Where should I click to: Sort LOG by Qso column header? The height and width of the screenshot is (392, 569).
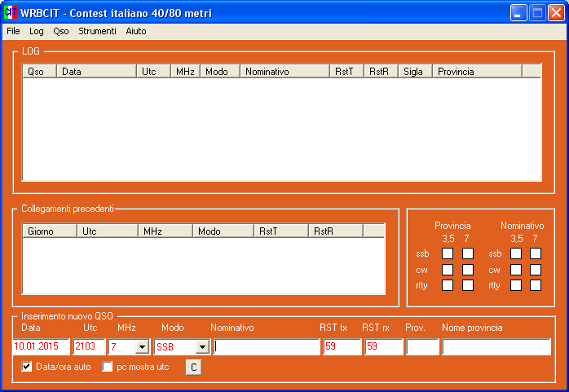[x=39, y=71]
